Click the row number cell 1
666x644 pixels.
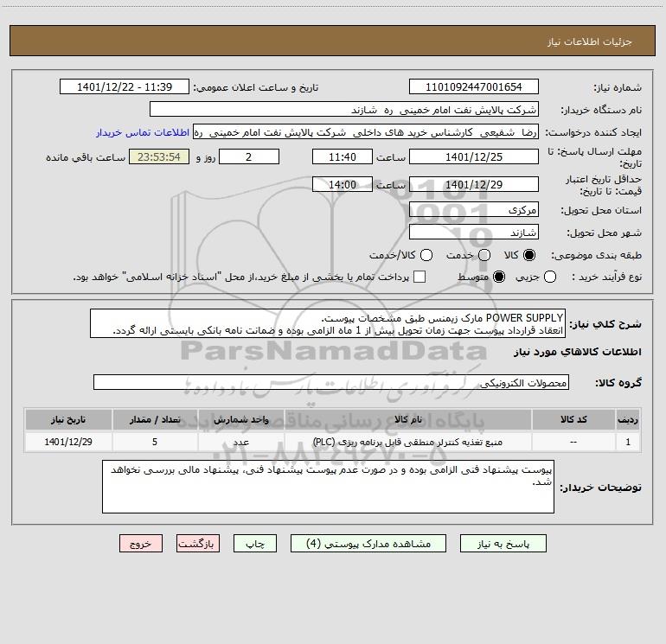point(628,442)
